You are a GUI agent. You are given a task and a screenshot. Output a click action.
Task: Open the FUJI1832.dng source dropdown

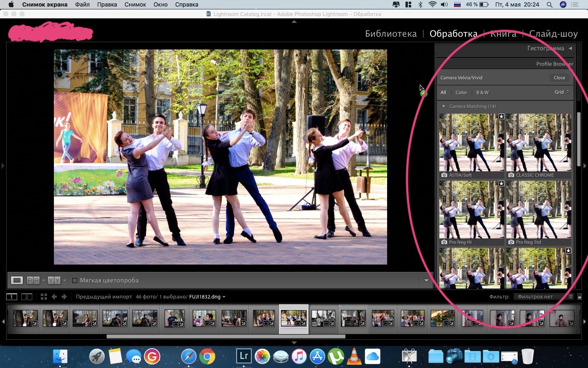click(207, 297)
